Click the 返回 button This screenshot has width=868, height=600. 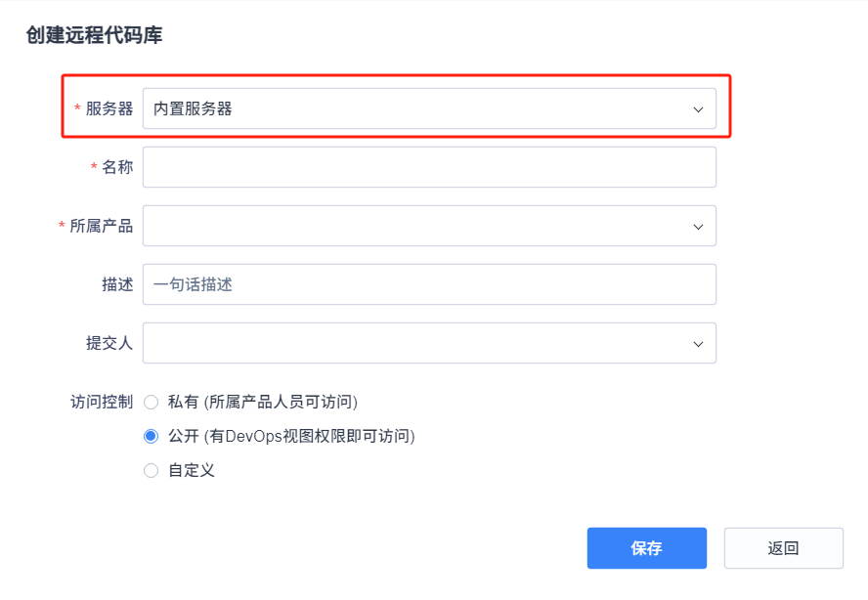coord(783,548)
